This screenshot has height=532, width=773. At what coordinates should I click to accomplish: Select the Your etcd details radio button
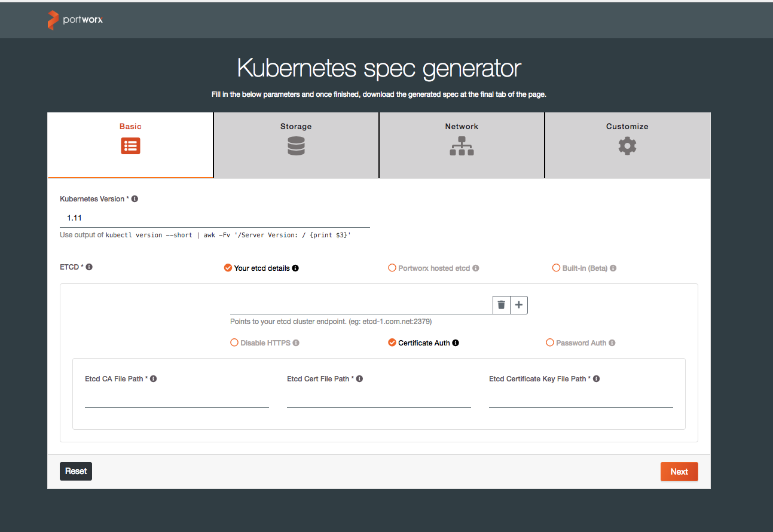coord(228,268)
